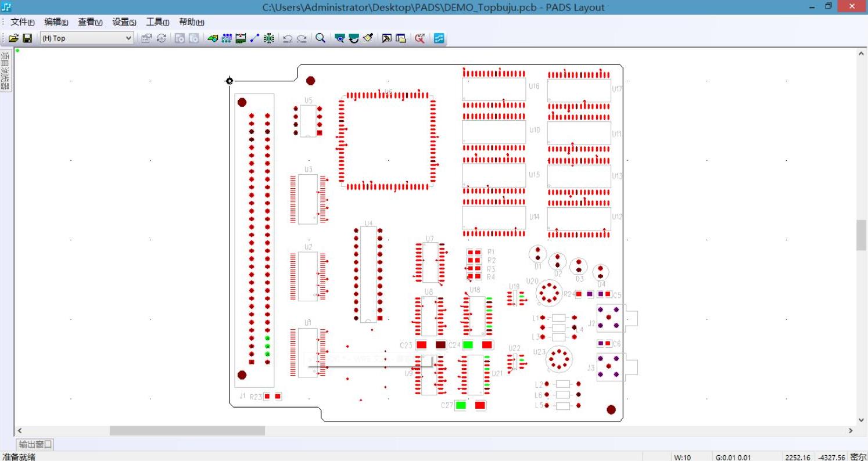Toggle the ECO toolbar button
The width and height of the screenshot is (868, 461).
269,38
